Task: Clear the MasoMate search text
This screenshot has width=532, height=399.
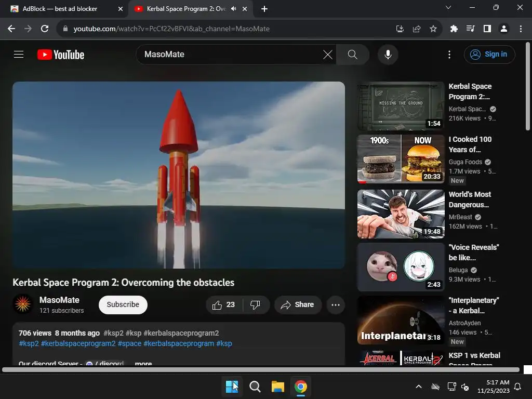Action: click(327, 54)
